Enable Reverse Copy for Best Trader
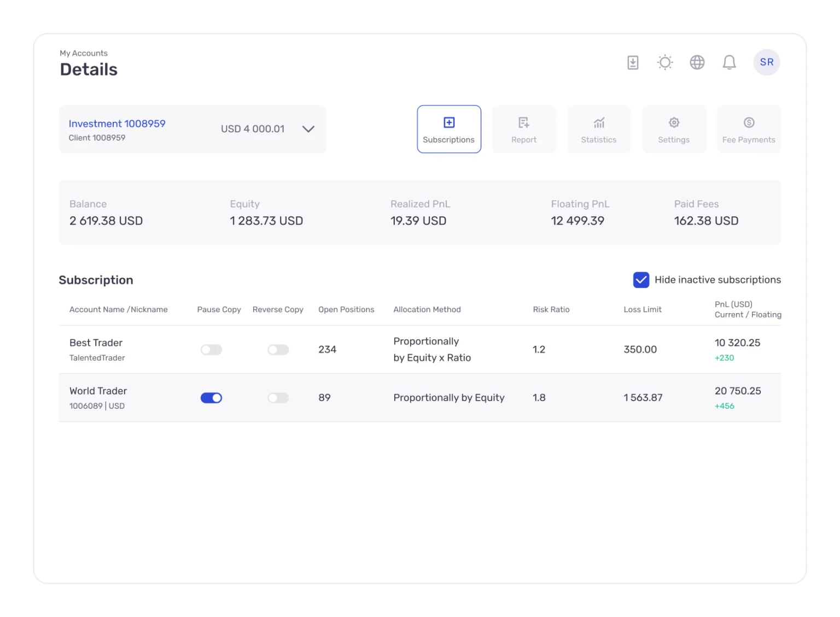This screenshot has width=840, height=617. pos(278,350)
